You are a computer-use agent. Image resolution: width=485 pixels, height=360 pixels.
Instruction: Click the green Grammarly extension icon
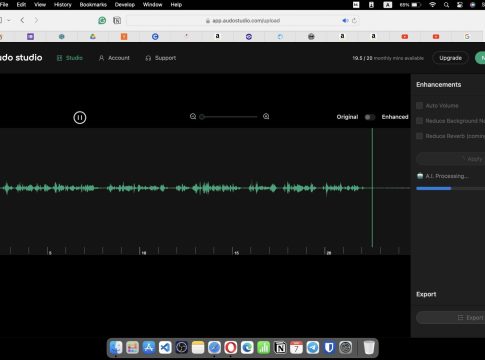coord(102,20)
